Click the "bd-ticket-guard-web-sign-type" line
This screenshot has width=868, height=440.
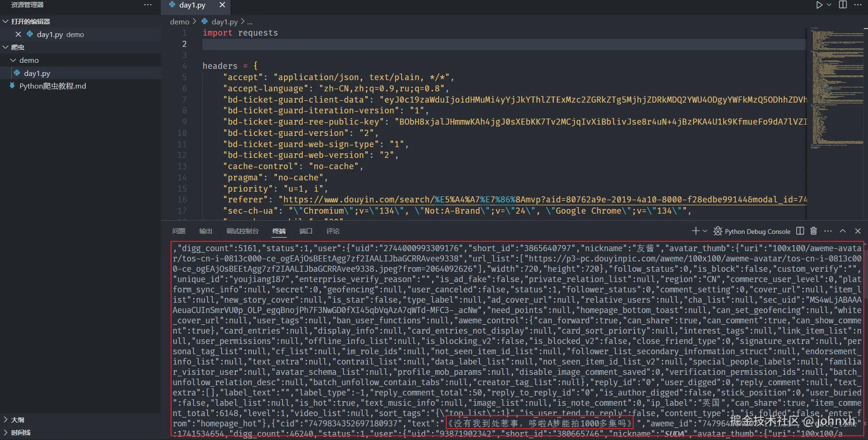(316, 144)
